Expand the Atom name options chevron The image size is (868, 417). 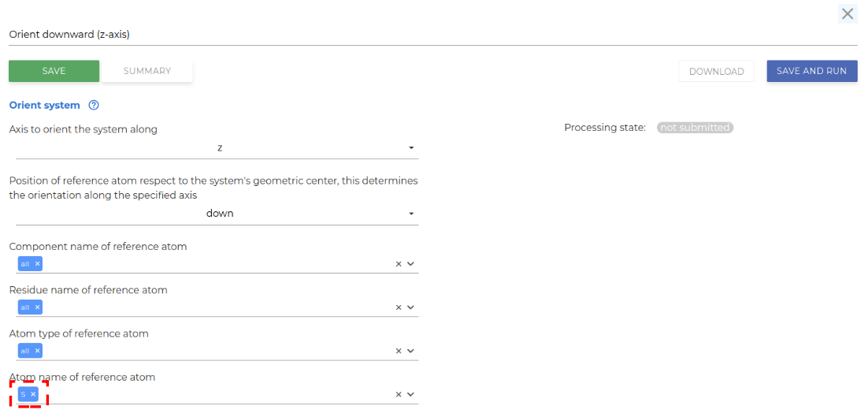[x=410, y=394]
